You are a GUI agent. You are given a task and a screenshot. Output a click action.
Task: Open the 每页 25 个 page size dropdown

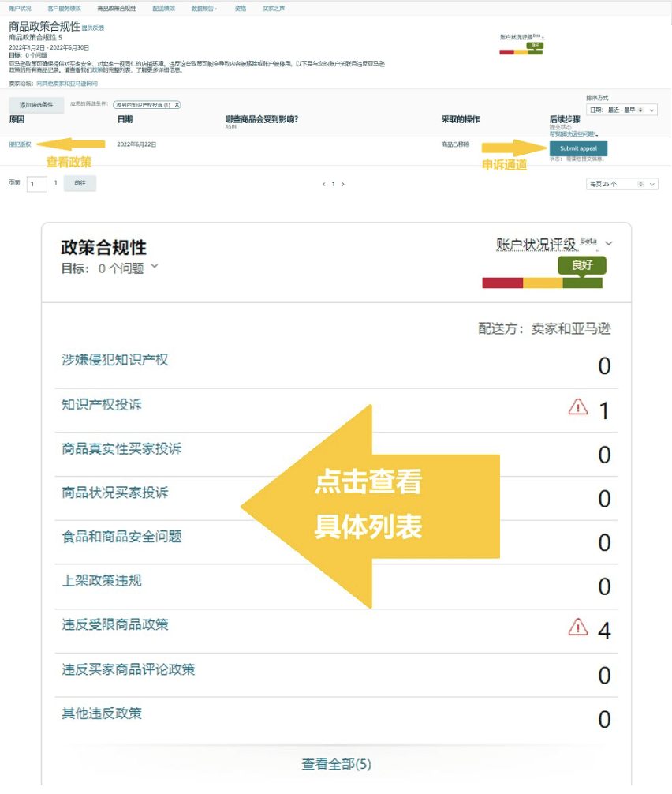624,183
